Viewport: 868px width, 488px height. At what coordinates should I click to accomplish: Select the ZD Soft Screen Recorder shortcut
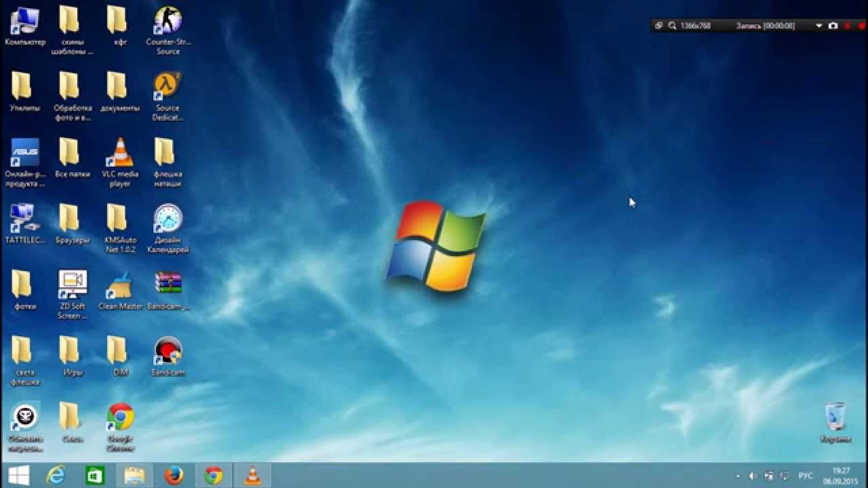(x=73, y=295)
